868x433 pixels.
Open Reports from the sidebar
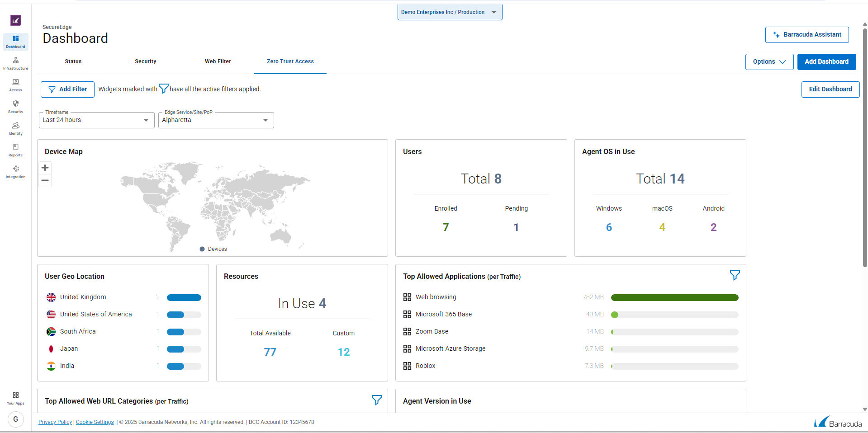(15, 150)
